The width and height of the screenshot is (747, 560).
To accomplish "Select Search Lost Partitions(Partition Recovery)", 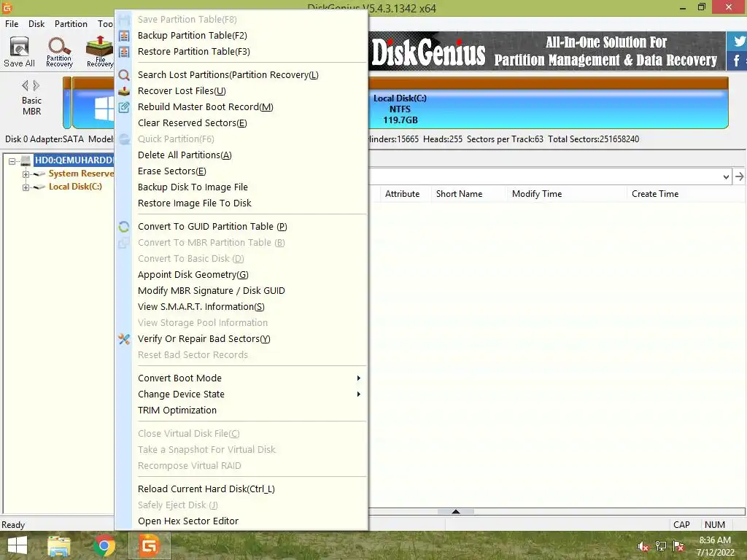I will click(x=228, y=75).
